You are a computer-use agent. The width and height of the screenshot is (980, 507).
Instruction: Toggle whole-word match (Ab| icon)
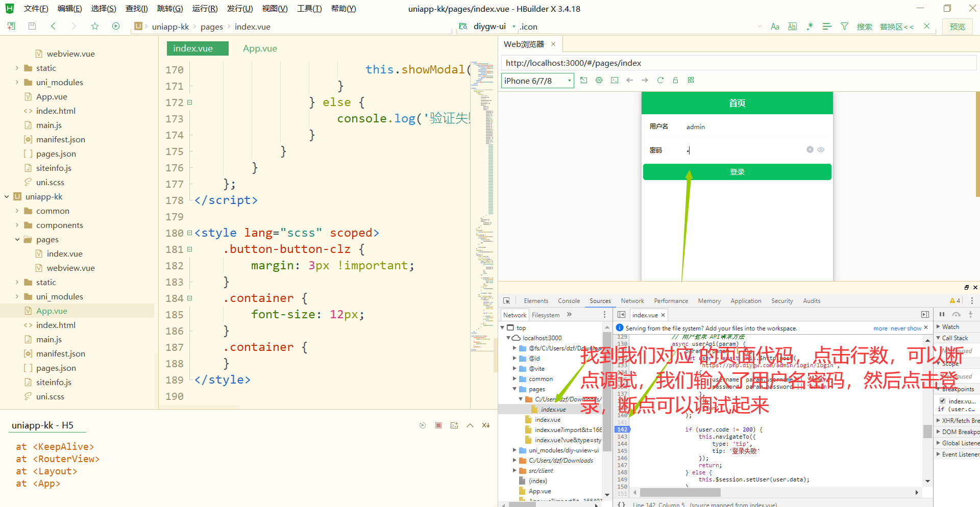(792, 27)
